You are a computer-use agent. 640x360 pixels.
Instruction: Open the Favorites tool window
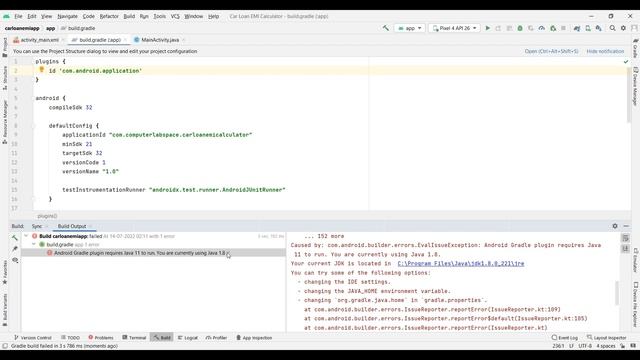[4, 272]
